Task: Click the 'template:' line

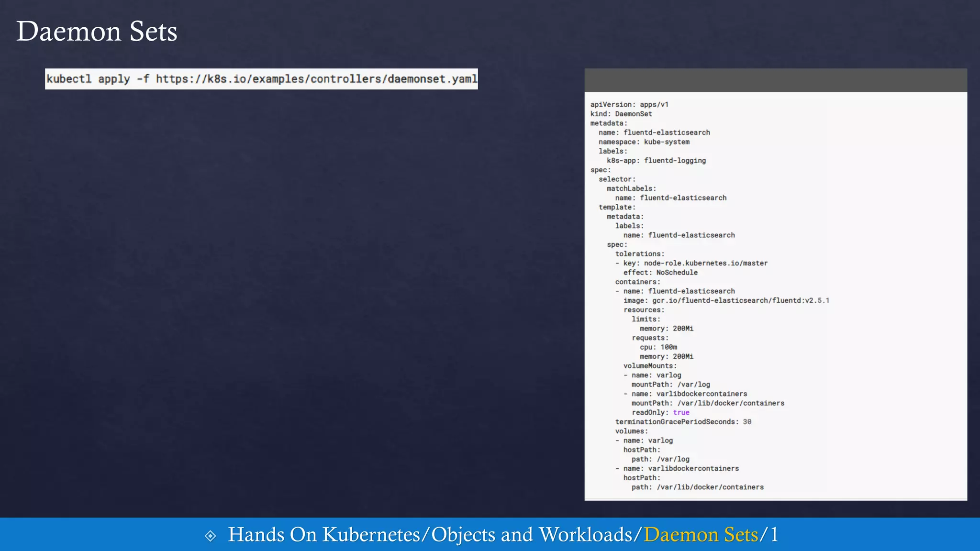Action: (617, 207)
